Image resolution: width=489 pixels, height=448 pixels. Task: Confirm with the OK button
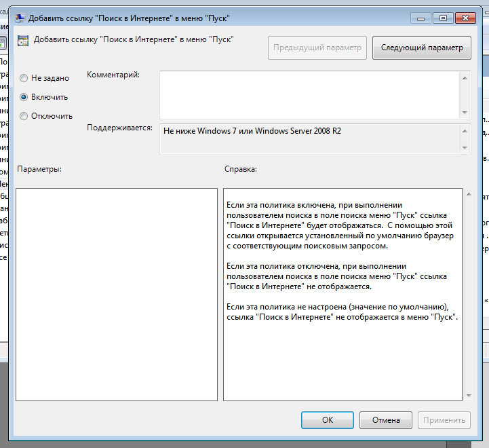(328, 420)
